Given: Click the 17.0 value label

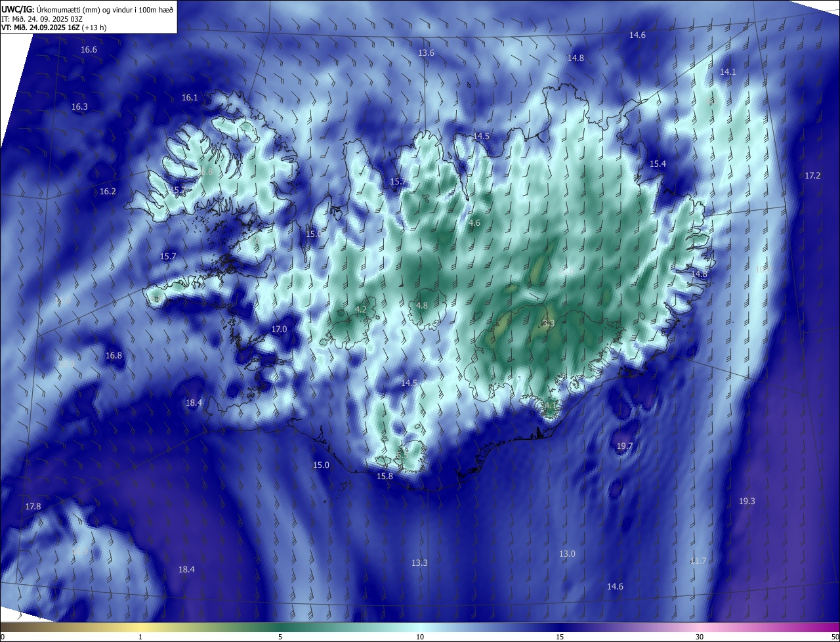Looking at the screenshot, I should tap(279, 329).
